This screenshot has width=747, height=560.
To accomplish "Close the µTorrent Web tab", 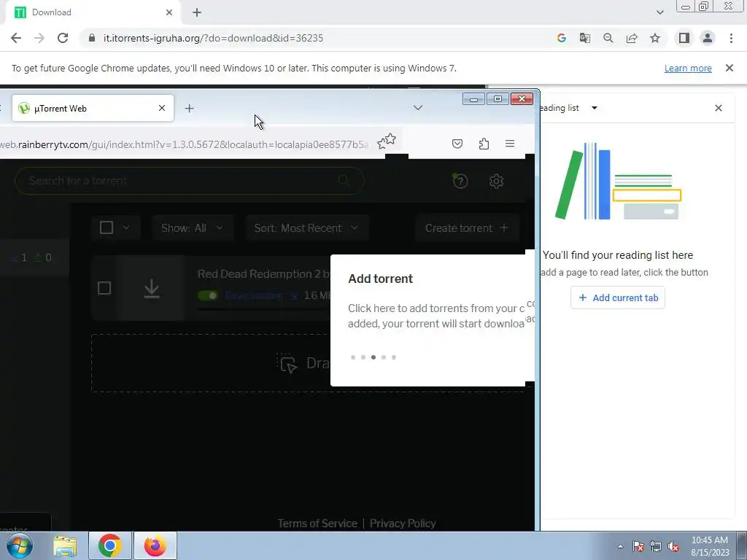I will coord(162,108).
